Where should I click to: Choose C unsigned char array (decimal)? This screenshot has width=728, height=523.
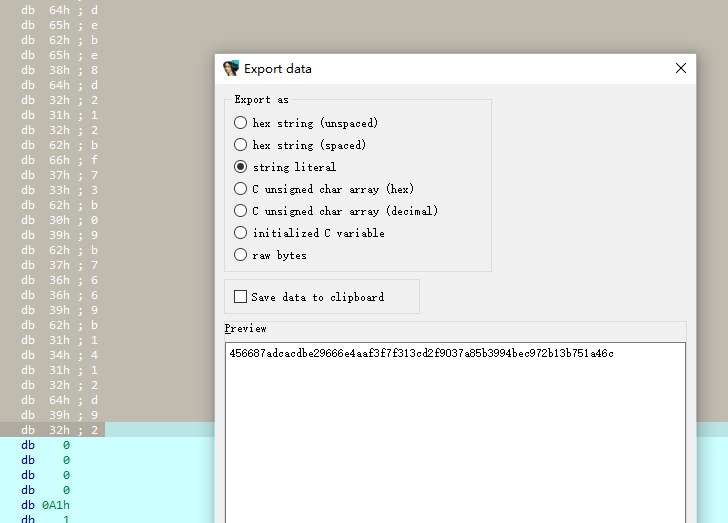pos(240,211)
